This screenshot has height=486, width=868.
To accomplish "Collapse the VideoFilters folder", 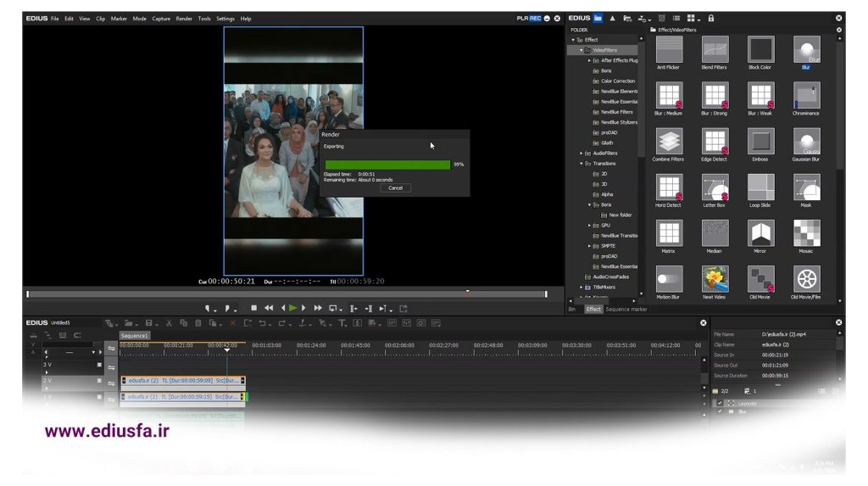I will [x=581, y=50].
